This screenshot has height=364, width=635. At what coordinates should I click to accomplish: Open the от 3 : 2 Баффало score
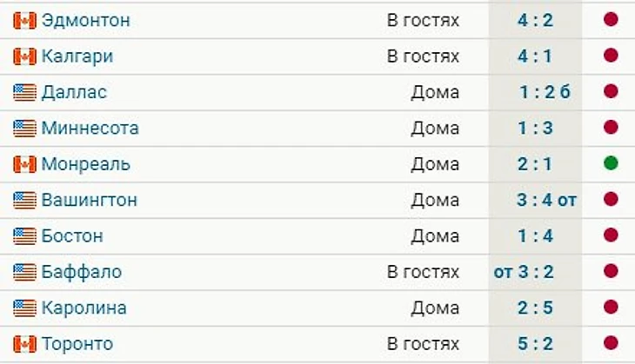524,272
